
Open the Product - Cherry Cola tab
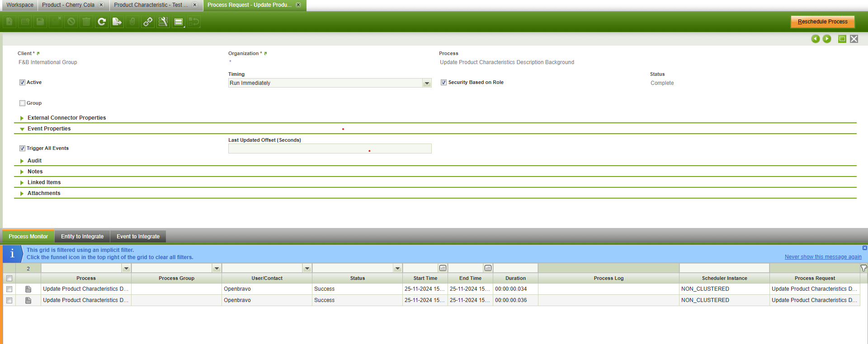68,5
